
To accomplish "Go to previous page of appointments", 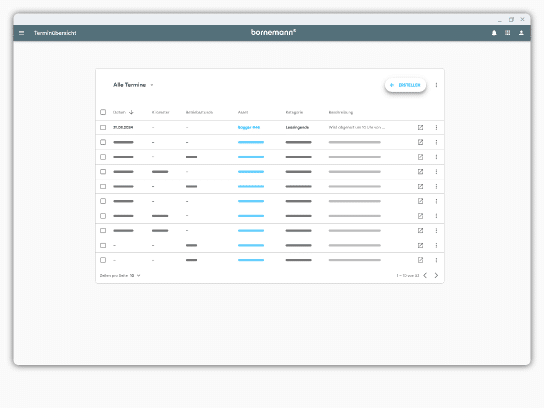I will tap(425, 275).
